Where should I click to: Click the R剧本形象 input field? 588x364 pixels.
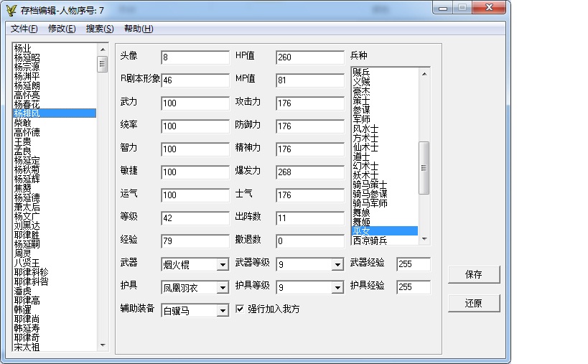tap(195, 80)
